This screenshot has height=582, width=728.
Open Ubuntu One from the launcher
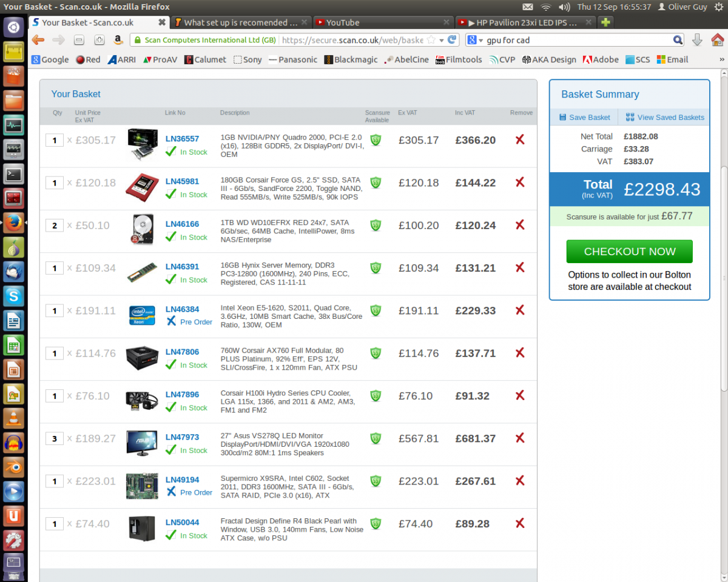(14, 516)
